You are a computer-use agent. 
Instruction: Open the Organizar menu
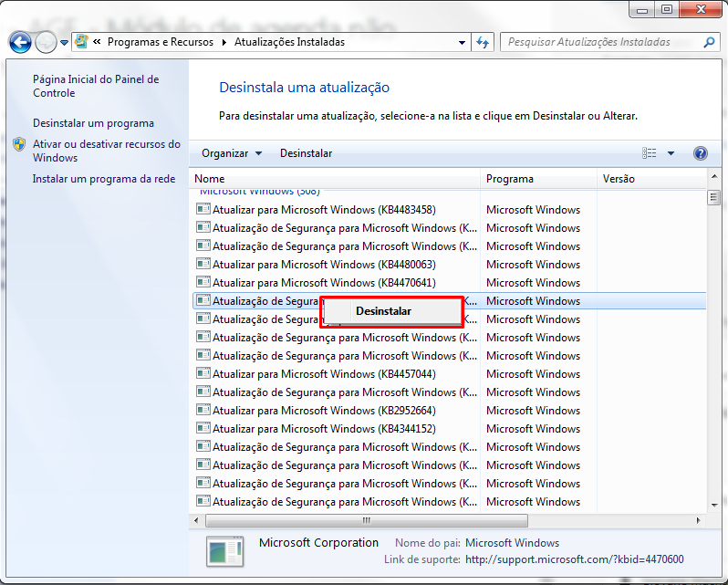tap(232, 153)
